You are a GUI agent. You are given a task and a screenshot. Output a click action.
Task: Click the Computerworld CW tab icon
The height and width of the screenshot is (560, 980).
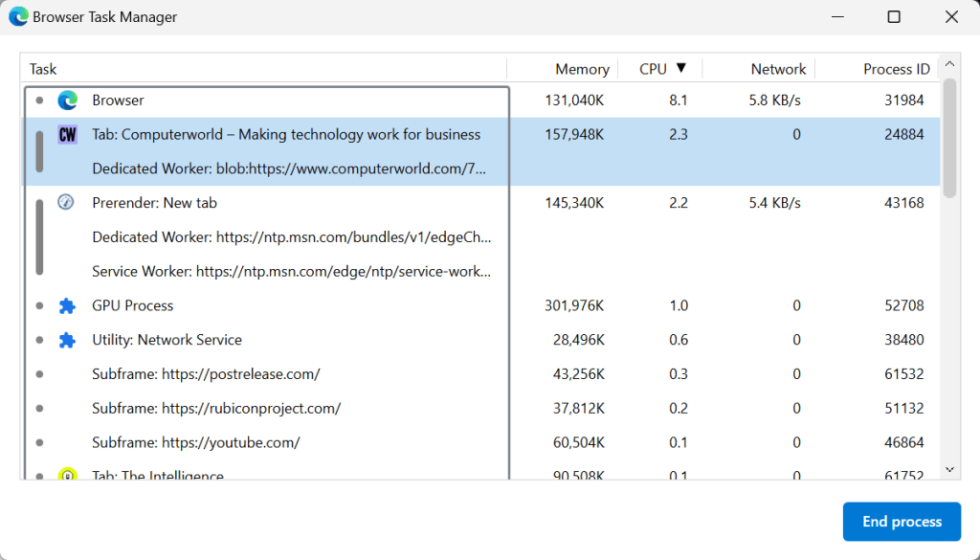68,134
